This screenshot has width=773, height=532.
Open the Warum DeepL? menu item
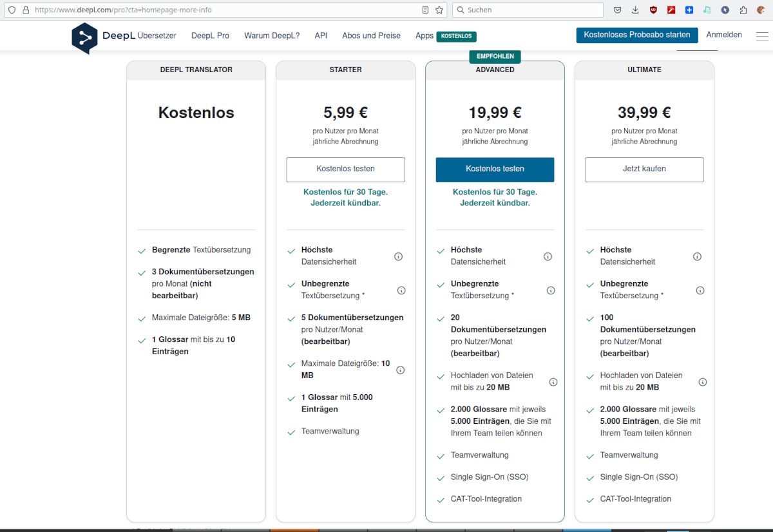(272, 36)
